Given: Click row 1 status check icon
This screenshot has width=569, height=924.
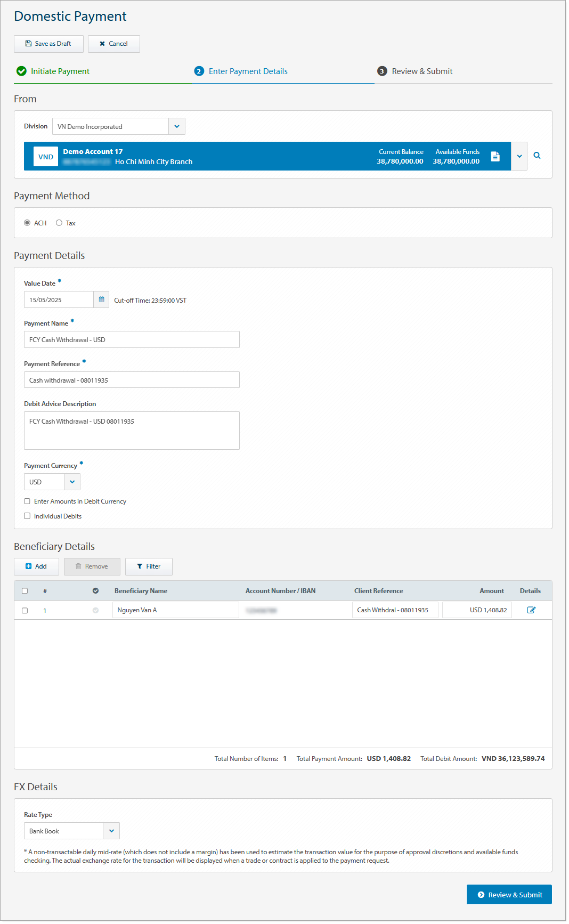Looking at the screenshot, I should click(96, 611).
